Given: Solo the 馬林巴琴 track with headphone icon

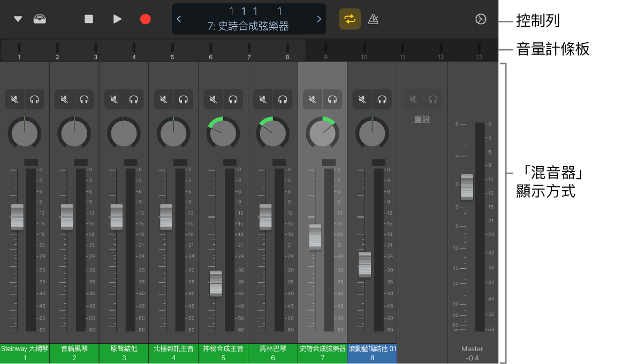Looking at the screenshot, I should (x=283, y=99).
